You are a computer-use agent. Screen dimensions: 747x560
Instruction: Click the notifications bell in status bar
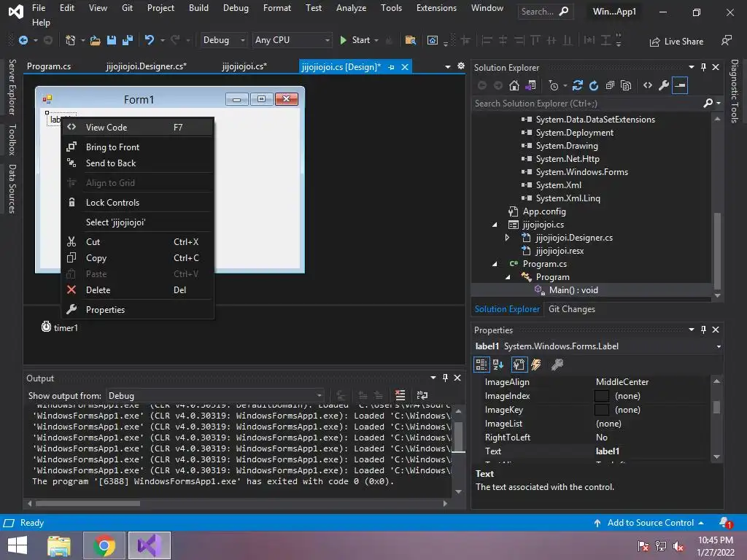click(x=726, y=523)
